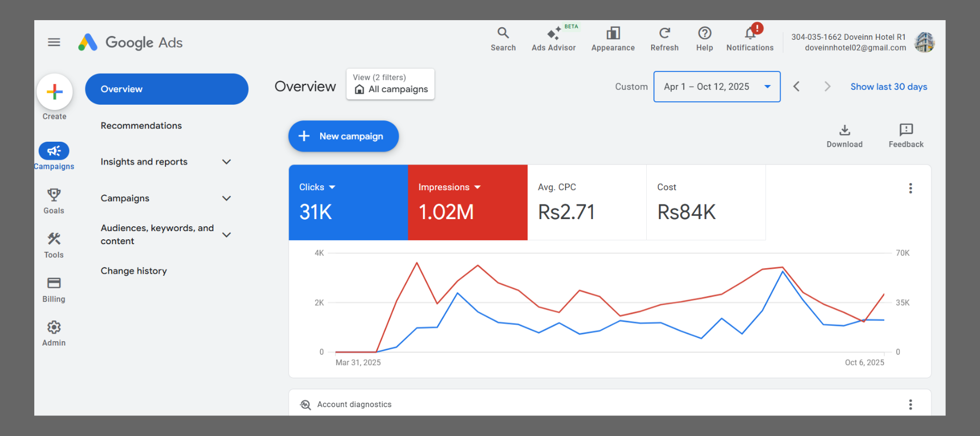980x436 pixels.
Task: Expand Insights and reports section
Action: pyautogui.click(x=226, y=162)
